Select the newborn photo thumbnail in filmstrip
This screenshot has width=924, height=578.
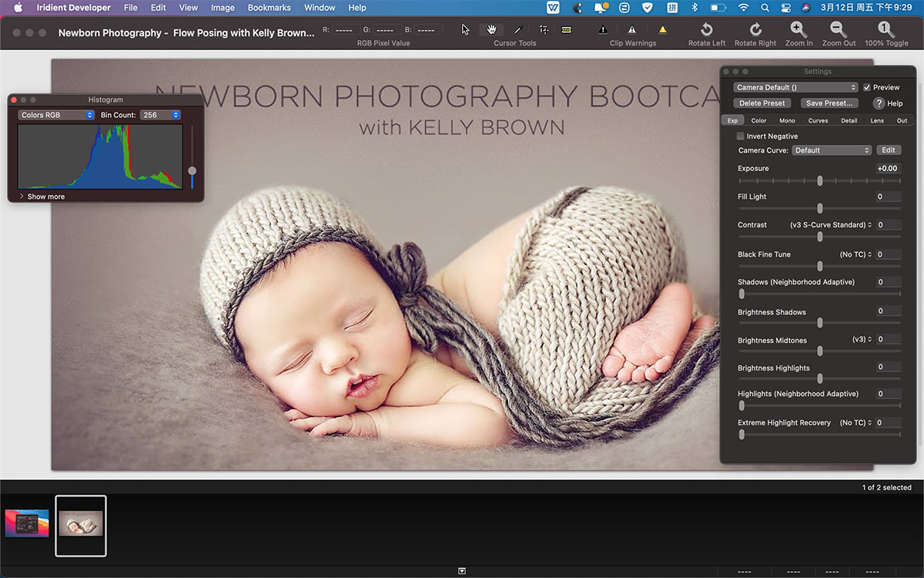(81, 526)
